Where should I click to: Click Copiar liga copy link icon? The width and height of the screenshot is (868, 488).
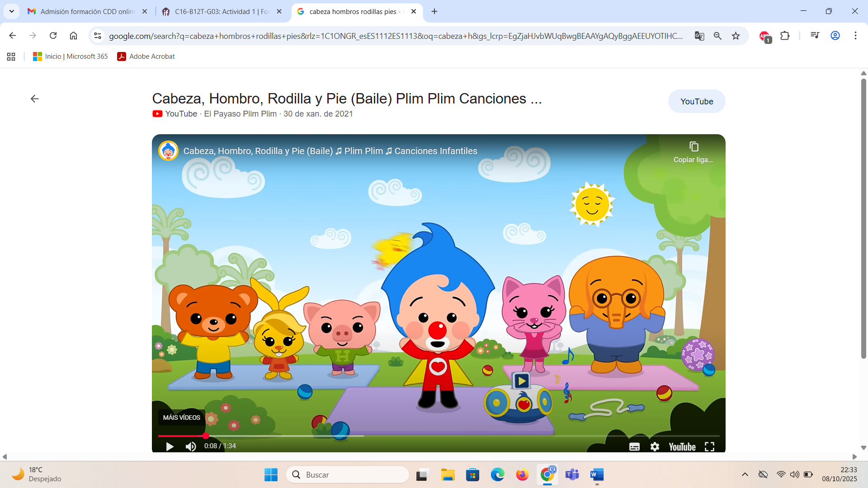point(693,147)
